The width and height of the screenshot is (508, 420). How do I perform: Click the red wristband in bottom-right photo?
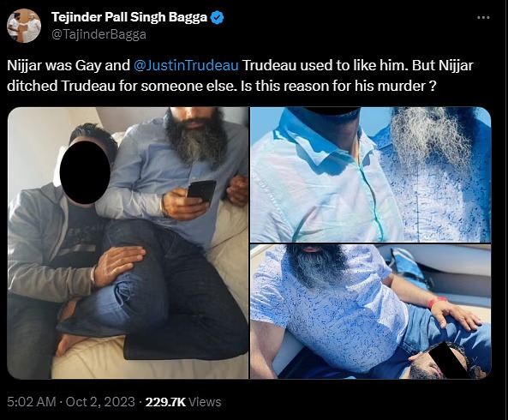click(435, 303)
